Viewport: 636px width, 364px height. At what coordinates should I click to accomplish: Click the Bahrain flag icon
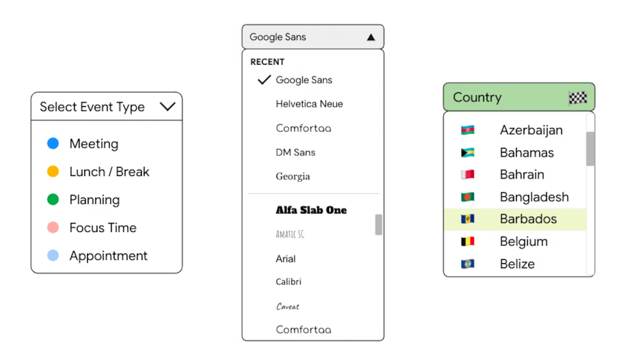pos(468,174)
